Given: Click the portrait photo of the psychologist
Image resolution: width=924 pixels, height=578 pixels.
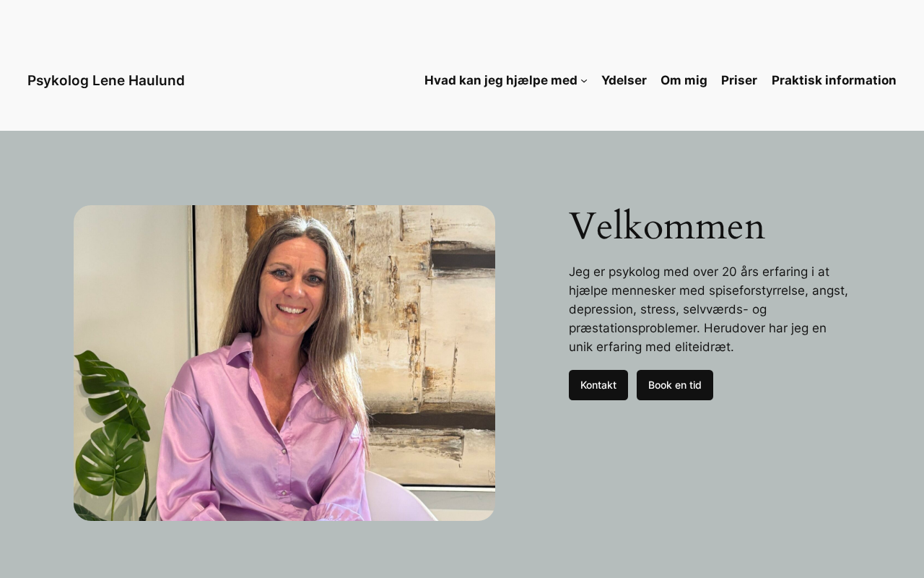Looking at the screenshot, I should (284, 363).
